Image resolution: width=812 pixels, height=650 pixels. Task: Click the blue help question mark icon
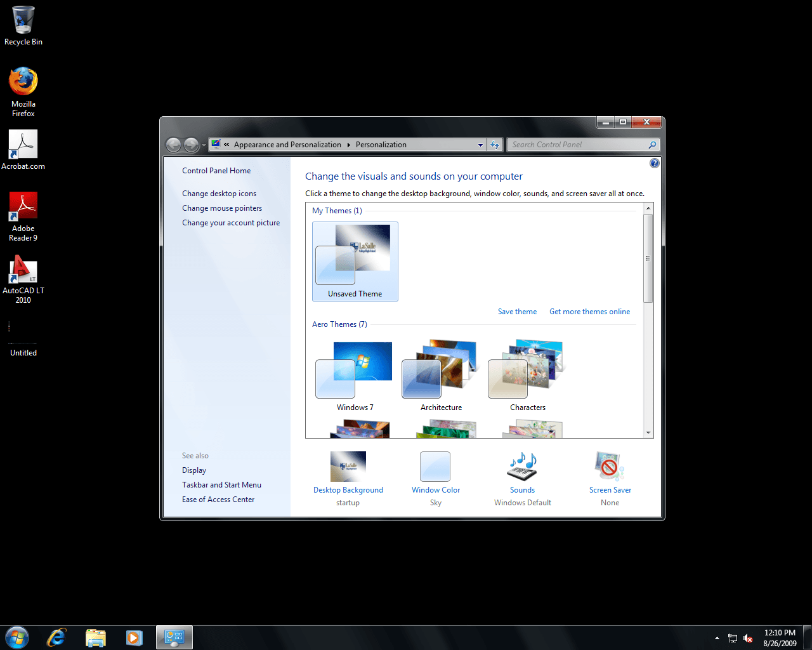click(654, 162)
